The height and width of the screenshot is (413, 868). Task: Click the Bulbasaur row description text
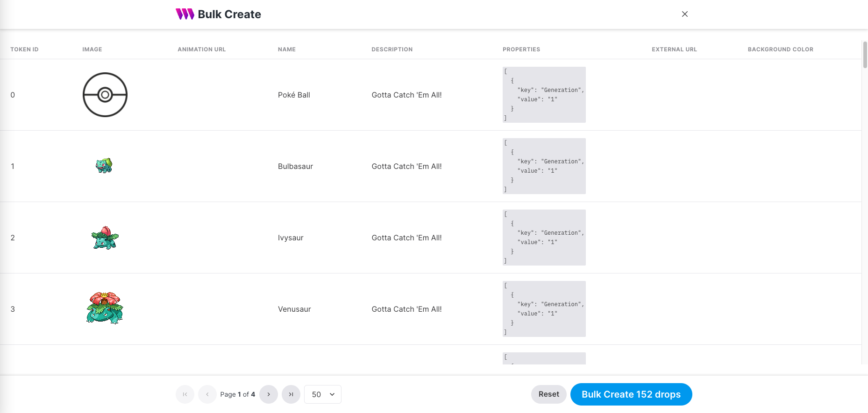[406, 166]
